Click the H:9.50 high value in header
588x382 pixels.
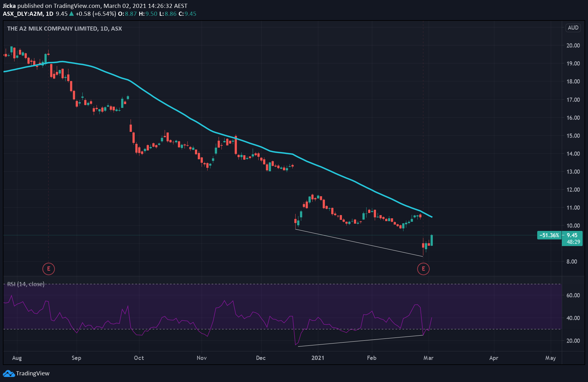(148, 14)
